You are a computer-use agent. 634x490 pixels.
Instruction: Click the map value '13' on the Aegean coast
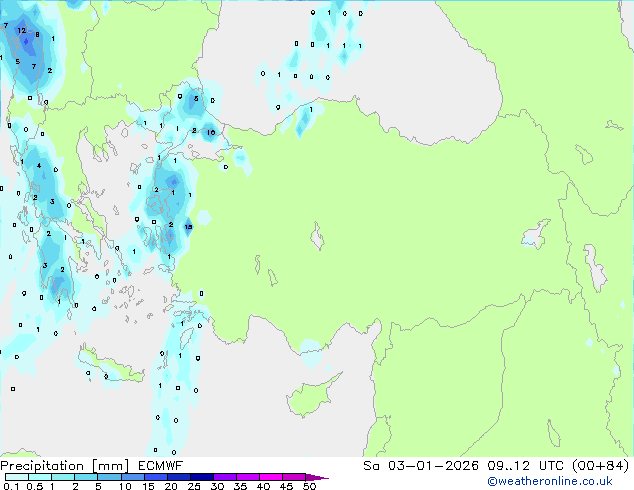coord(188,227)
